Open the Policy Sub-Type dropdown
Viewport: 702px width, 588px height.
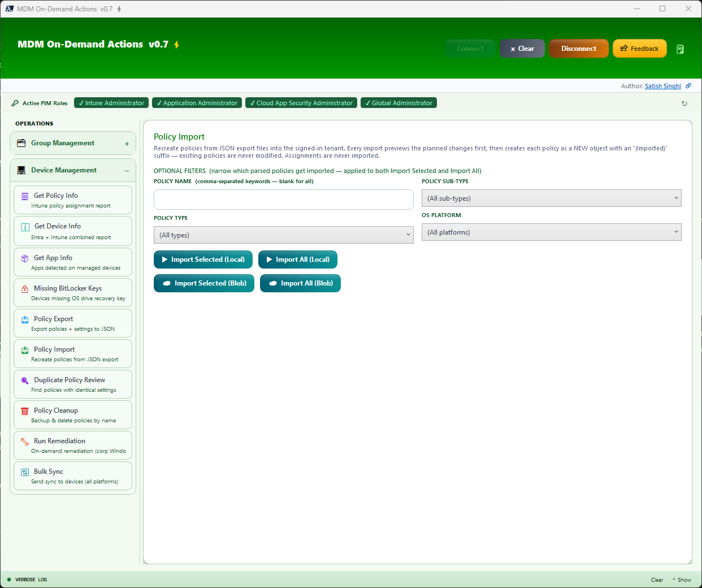pos(551,198)
